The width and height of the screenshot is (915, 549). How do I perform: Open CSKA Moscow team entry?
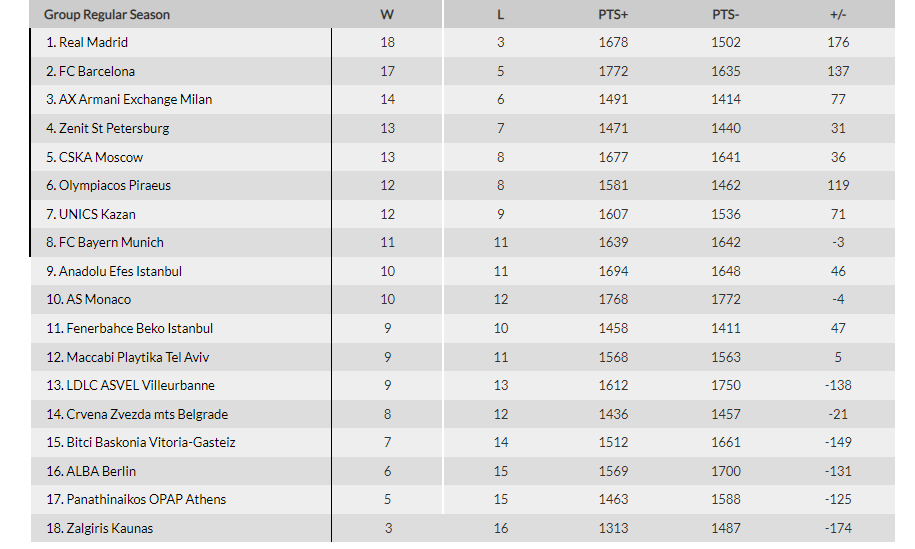(101, 158)
